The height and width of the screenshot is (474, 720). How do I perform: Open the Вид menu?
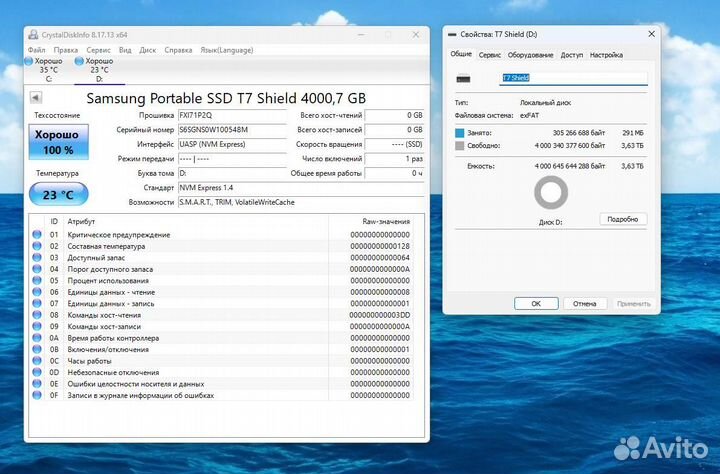click(125, 50)
